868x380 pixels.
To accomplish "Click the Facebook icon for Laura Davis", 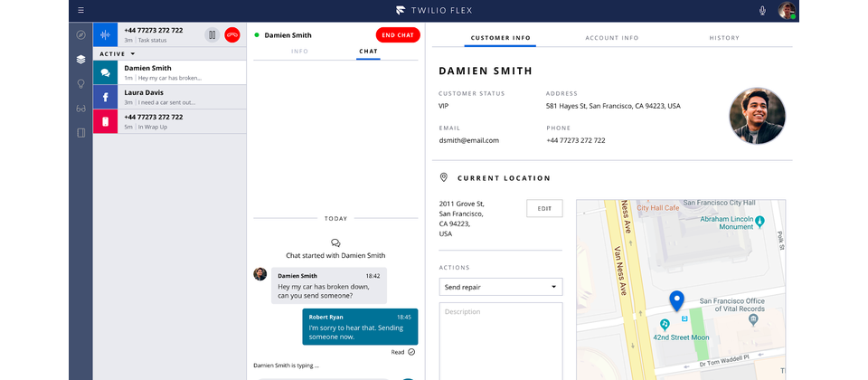I will click(105, 97).
